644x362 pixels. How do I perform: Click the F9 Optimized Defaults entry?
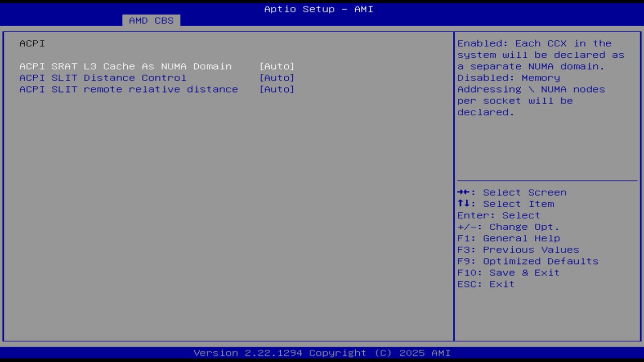click(x=528, y=261)
